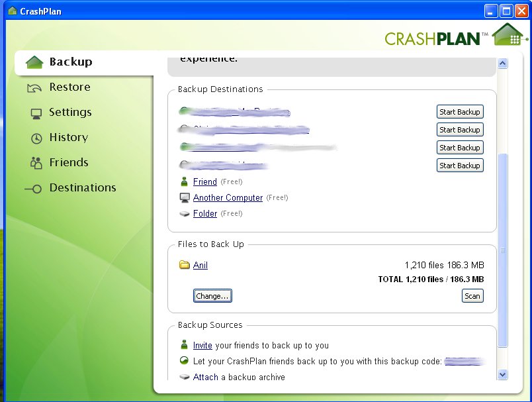Click the computer icon beside Another Computer
This screenshot has height=402, width=532.
coord(185,197)
